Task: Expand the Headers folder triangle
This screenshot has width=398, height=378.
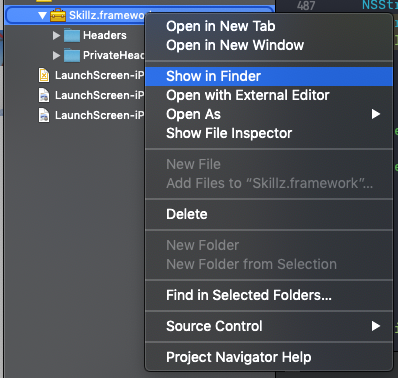Action: (x=56, y=35)
